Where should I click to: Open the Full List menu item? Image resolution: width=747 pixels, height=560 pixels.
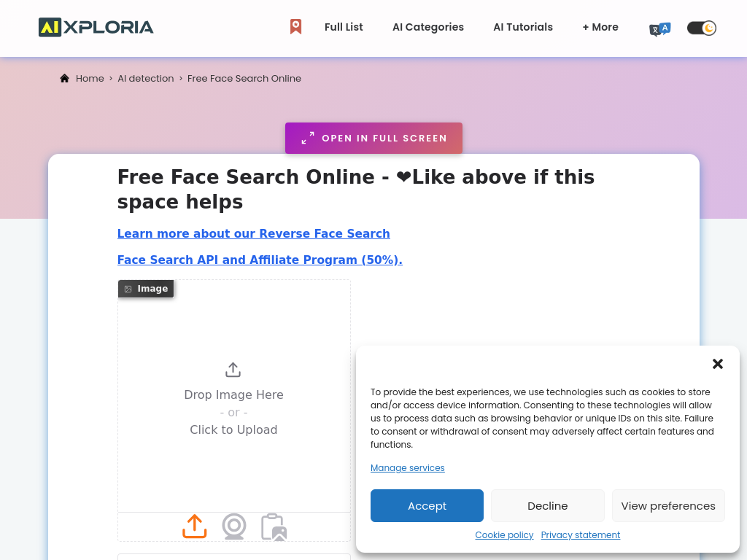click(344, 27)
